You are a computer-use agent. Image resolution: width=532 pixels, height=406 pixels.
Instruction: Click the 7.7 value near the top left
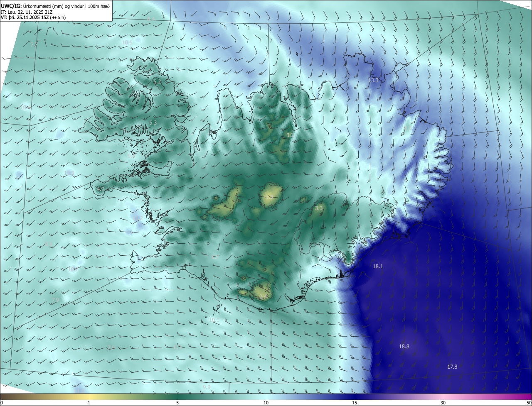pos(34,44)
